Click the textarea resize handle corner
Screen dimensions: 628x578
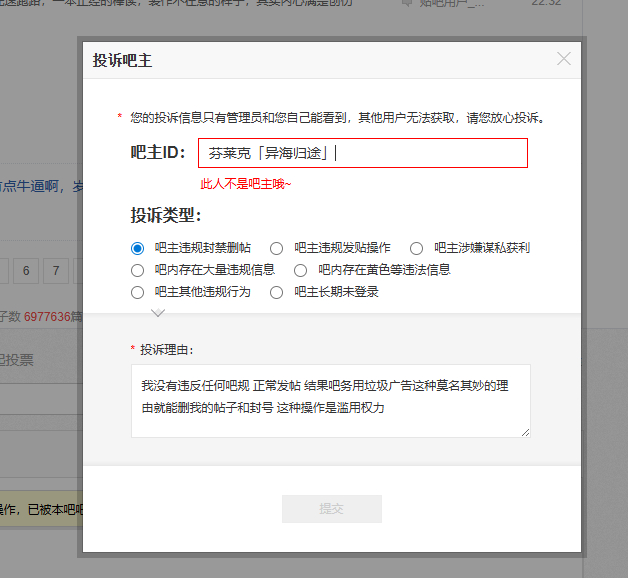pyautogui.click(x=525, y=432)
